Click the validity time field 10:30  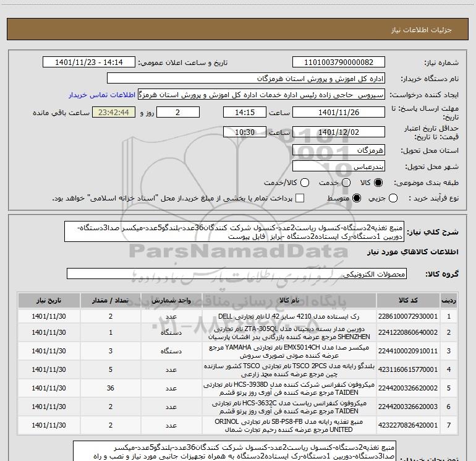245,132
